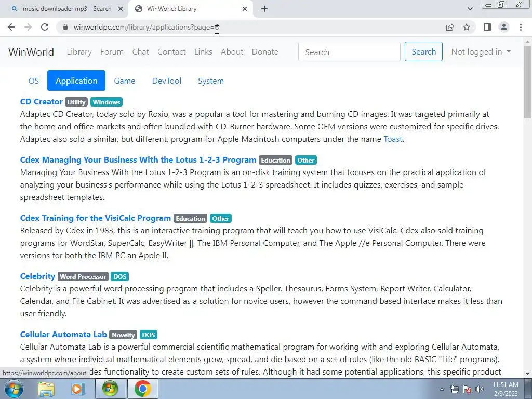Focus the WinWorld Search input field
The height and width of the screenshot is (399, 532).
click(x=349, y=51)
